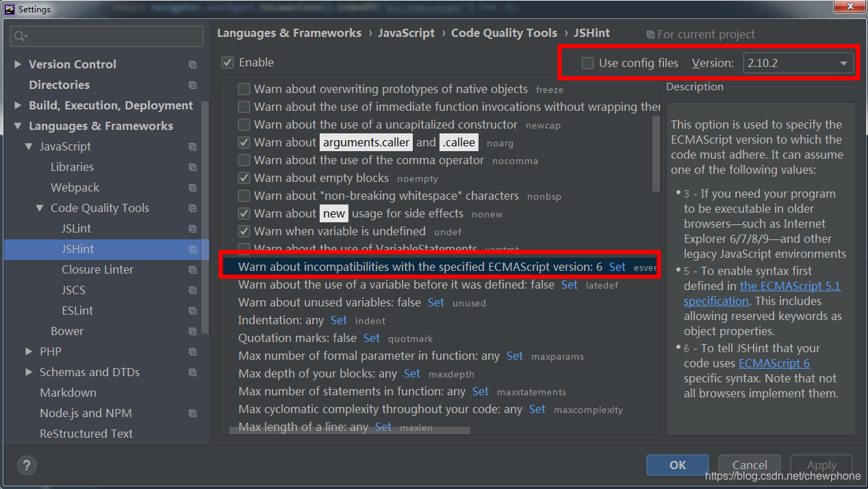This screenshot has height=489, width=868.
Task: Click Set link for ECMAScript version
Action: coord(617,267)
